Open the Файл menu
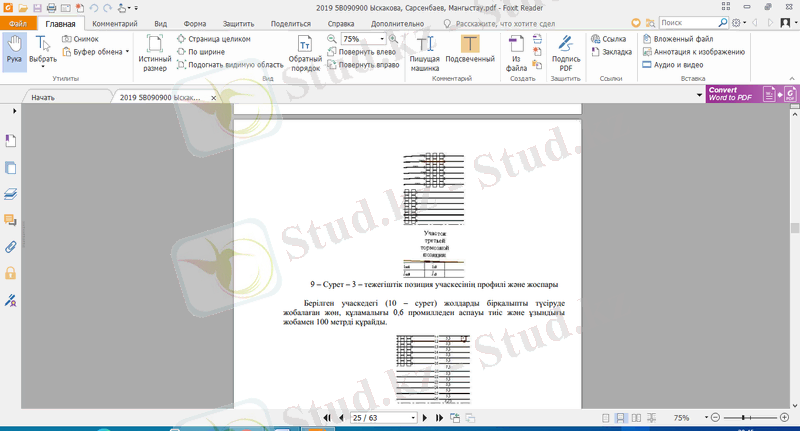This screenshot has height=431, width=800. coord(18,22)
